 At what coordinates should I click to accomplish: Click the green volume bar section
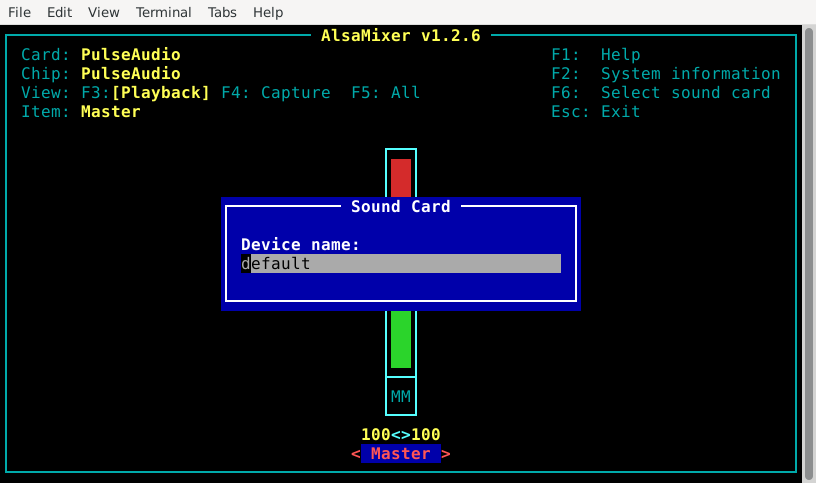point(401,339)
